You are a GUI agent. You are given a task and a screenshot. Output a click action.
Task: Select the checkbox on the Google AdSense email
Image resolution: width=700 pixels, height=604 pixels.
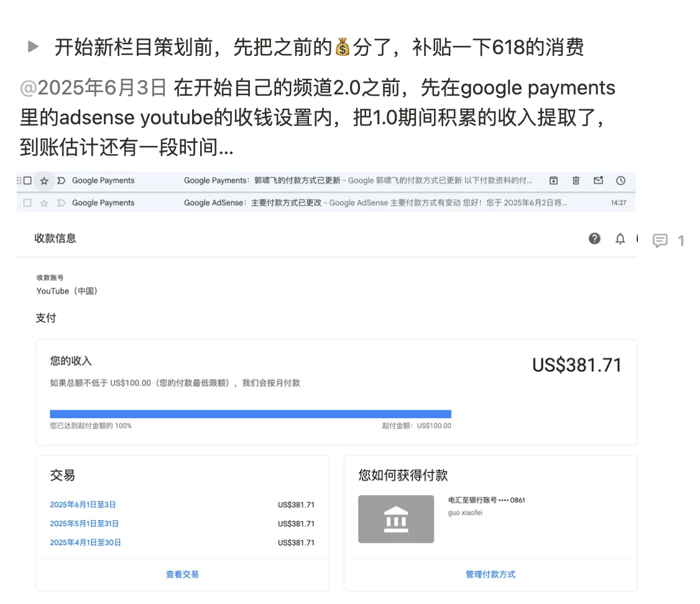pos(27,203)
